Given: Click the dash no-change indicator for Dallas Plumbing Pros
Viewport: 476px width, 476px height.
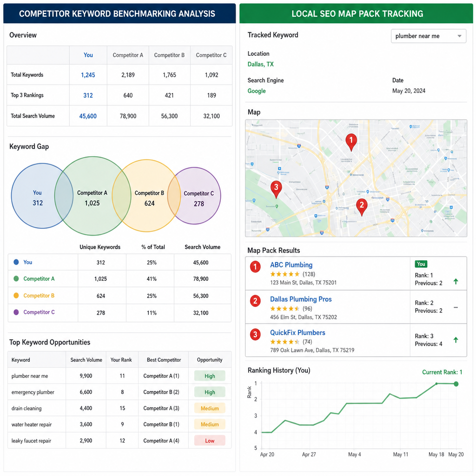Looking at the screenshot, I should (x=456, y=308).
